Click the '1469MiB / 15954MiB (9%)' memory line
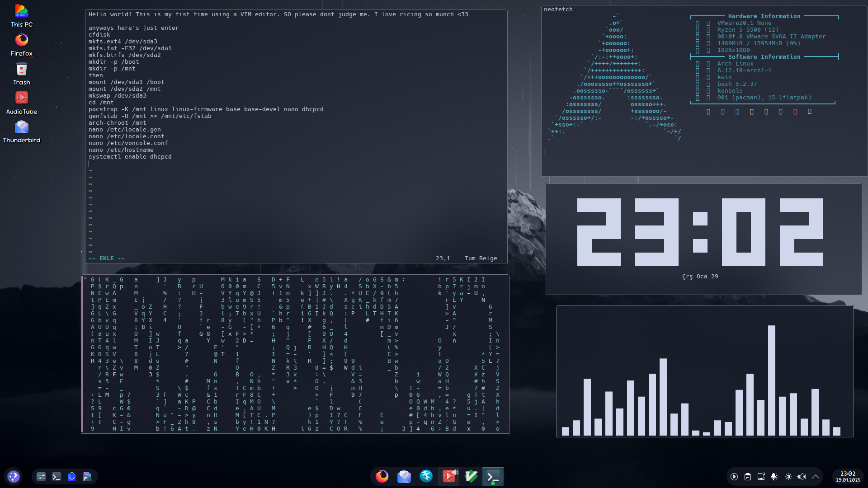 759,43
